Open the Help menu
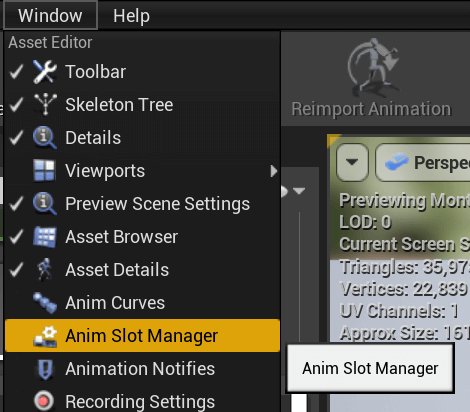The height and width of the screenshot is (412, 470). tap(131, 16)
